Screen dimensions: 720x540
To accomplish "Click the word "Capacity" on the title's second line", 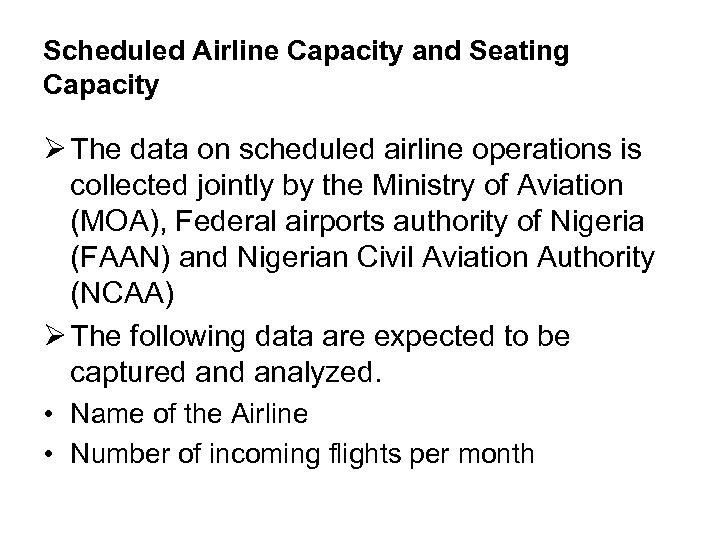I will (x=101, y=87).
